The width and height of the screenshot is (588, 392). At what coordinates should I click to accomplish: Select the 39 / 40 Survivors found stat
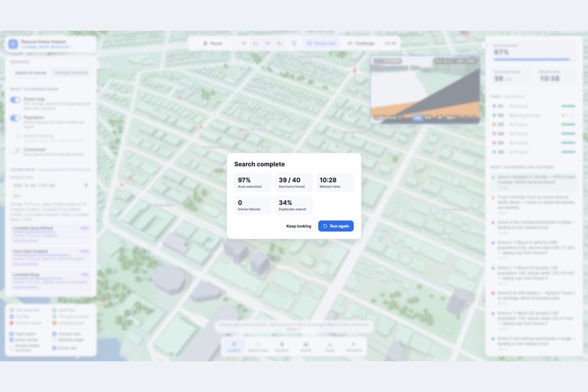tap(293, 182)
